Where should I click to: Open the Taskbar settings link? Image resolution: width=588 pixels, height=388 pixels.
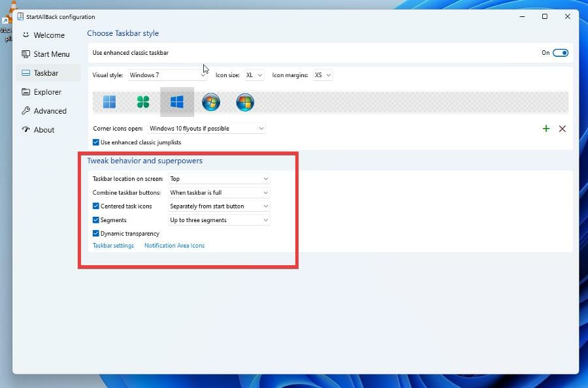click(113, 246)
